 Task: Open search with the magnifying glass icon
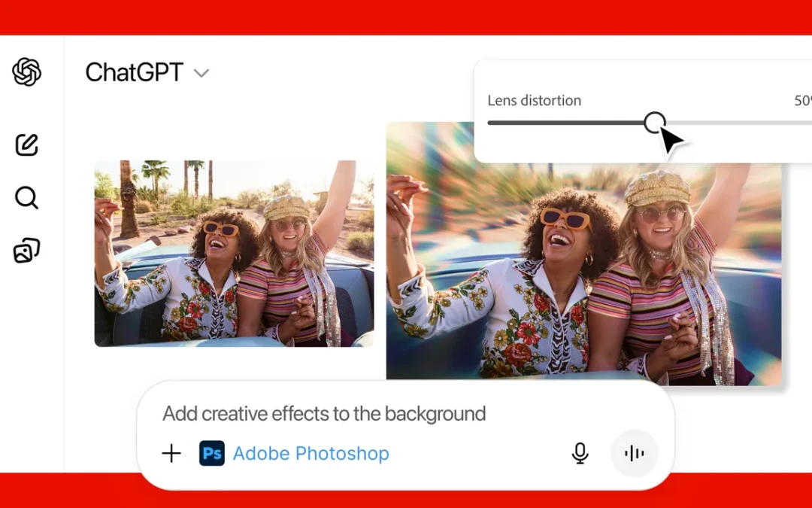pyautogui.click(x=26, y=198)
